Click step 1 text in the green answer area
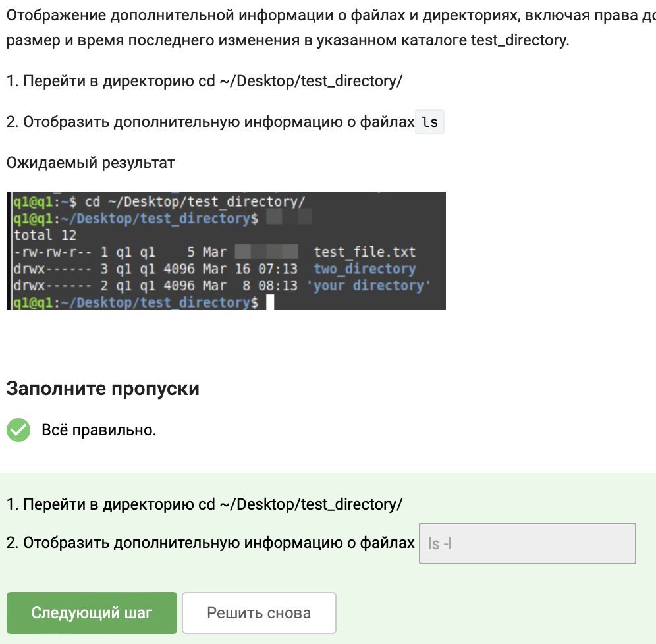 204,504
